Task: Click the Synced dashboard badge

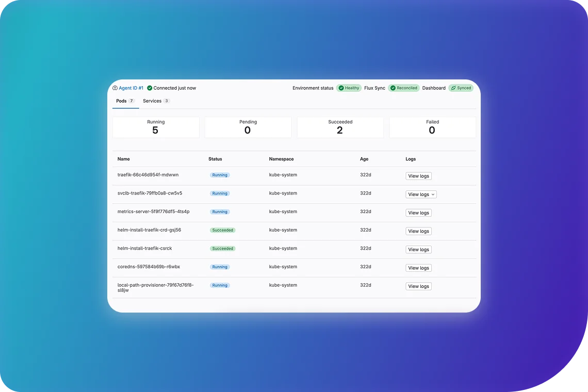Action: tap(461, 88)
